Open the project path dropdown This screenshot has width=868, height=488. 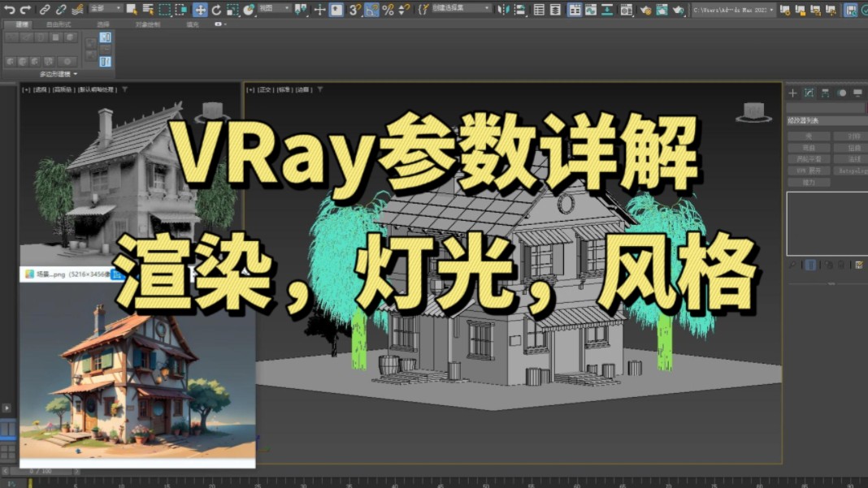[732, 10]
